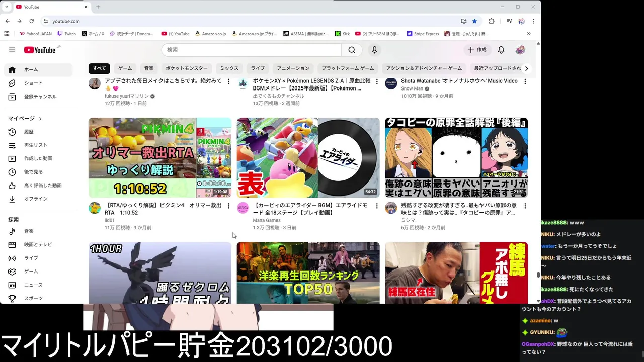This screenshot has height=362, width=644.
Task: Open the iid01 channel link
Action: 110,220
